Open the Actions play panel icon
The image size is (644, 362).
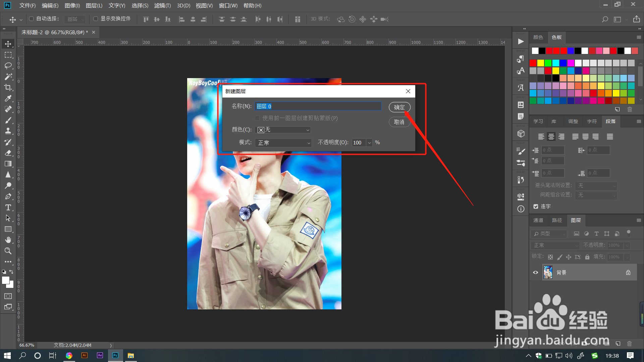(x=521, y=42)
